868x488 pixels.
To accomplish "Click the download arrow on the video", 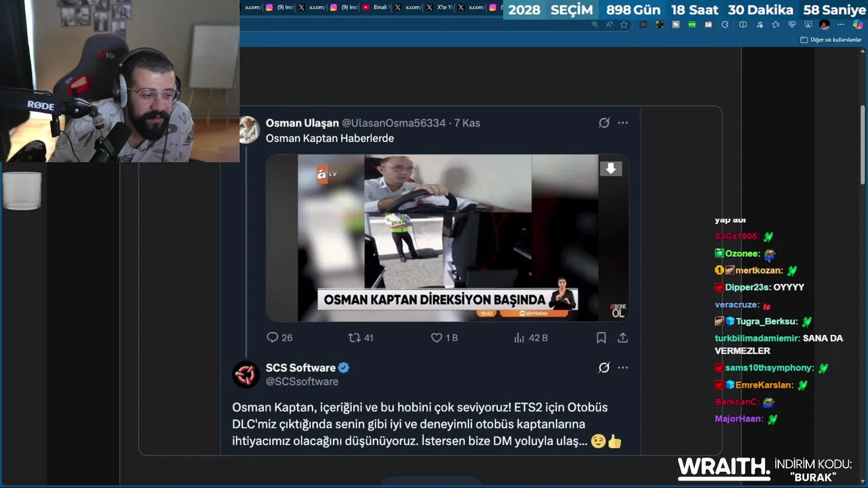I will (610, 169).
